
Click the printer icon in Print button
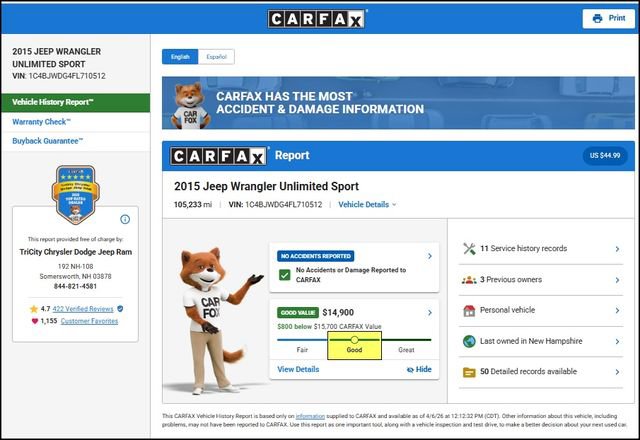pos(597,18)
